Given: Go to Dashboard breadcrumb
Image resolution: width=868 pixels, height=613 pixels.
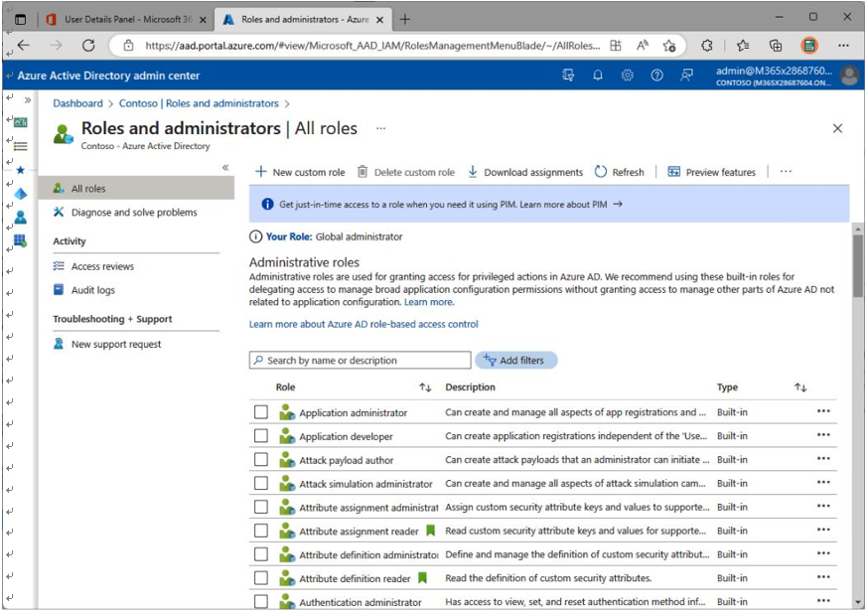Looking at the screenshot, I should 78,103.
